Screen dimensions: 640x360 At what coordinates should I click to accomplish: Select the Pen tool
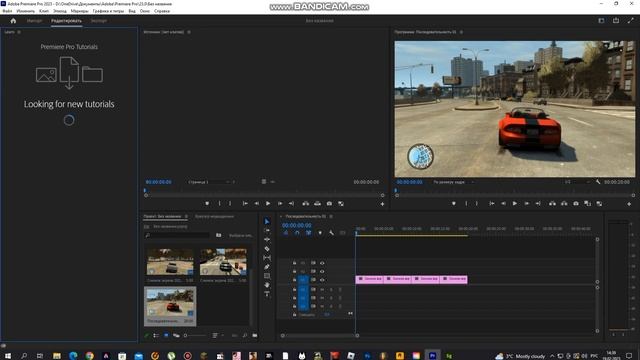tap(267, 267)
